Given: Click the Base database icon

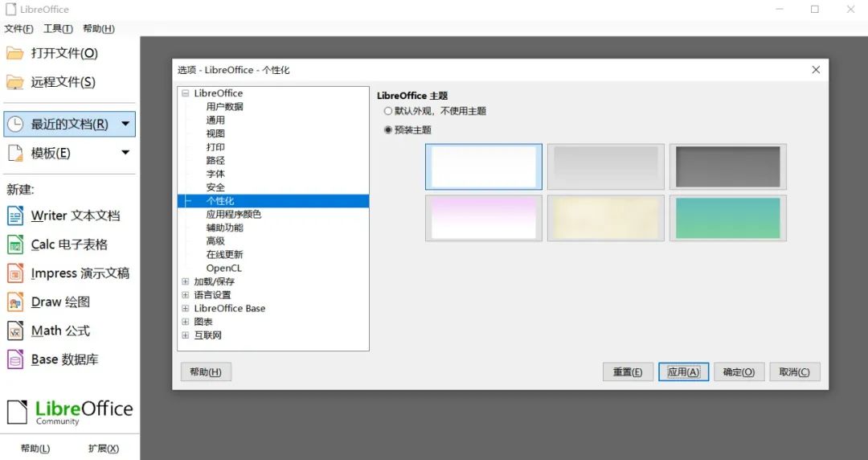Looking at the screenshot, I should [15, 359].
